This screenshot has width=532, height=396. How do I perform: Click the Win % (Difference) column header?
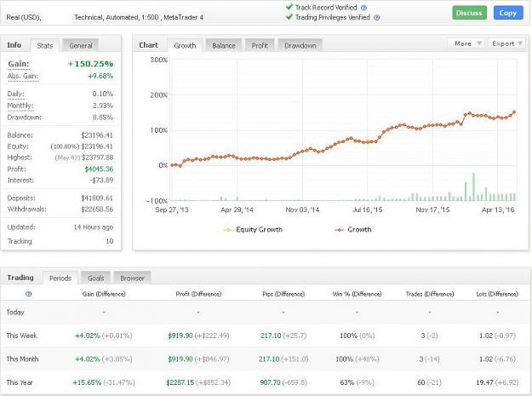[357, 294]
